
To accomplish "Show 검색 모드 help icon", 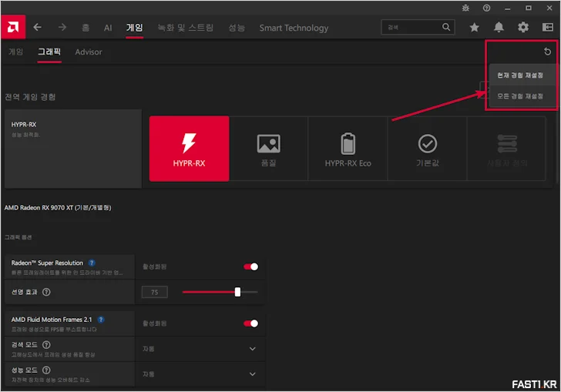I will [46, 345].
